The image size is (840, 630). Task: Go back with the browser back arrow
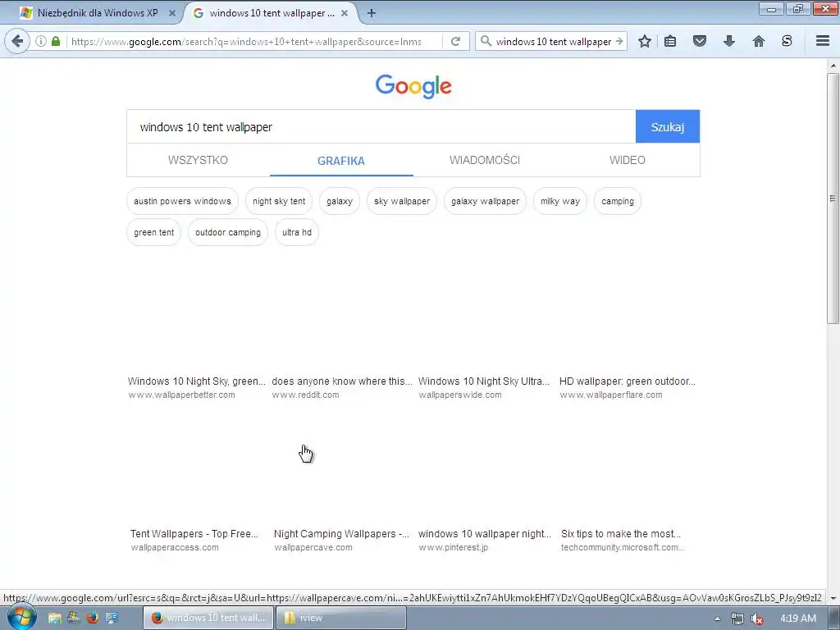[17, 41]
